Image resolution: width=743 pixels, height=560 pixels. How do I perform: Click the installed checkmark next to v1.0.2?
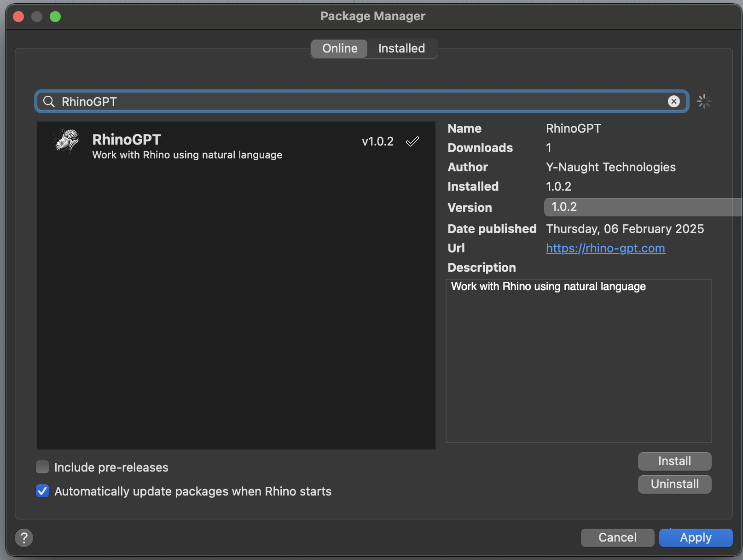point(412,141)
